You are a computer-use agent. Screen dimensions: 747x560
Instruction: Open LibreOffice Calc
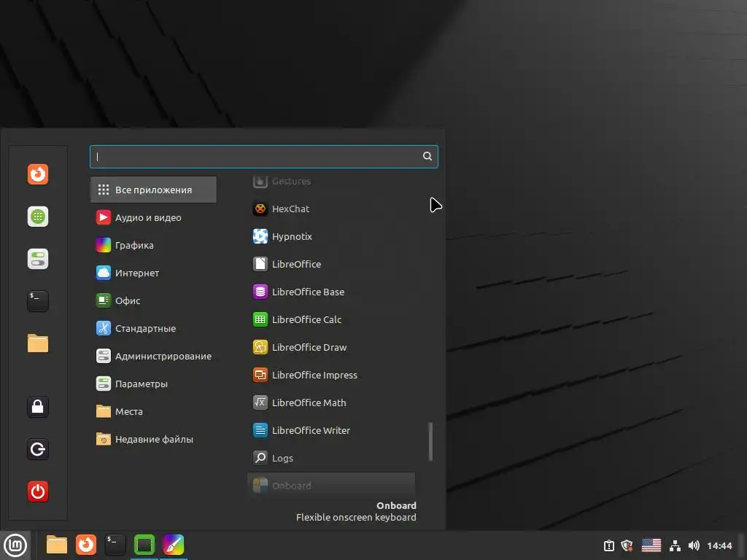pyautogui.click(x=331, y=319)
